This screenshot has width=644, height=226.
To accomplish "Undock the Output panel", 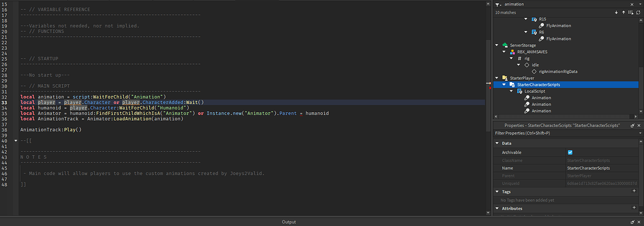I will (x=633, y=222).
